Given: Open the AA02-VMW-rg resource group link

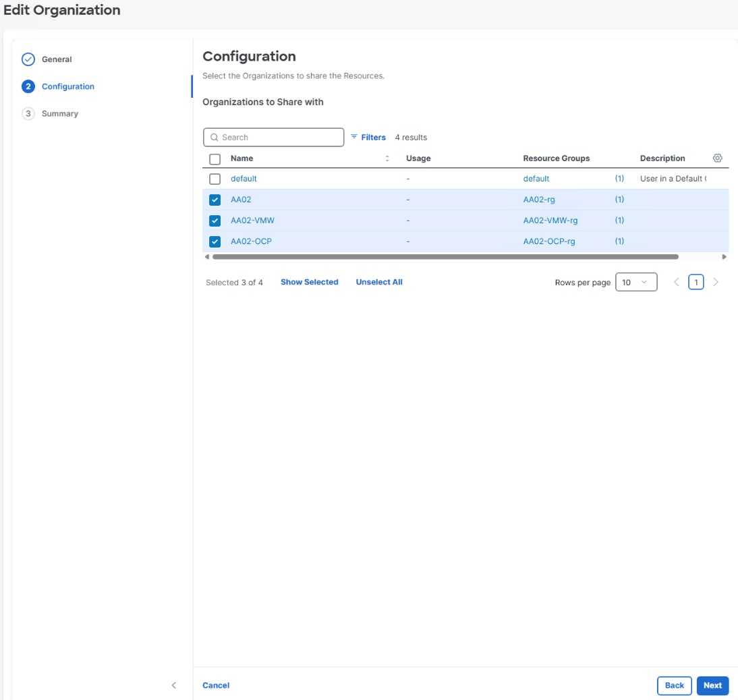Looking at the screenshot, I should [550, 220].
